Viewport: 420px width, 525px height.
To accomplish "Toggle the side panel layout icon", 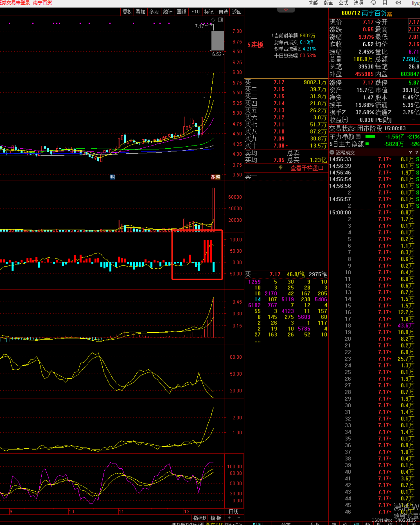I will pos(221,20).
